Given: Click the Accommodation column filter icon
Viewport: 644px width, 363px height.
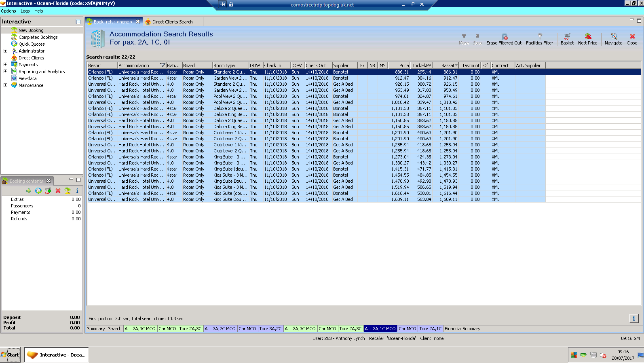Looking at the screenshot, I should tap(163, 65).
